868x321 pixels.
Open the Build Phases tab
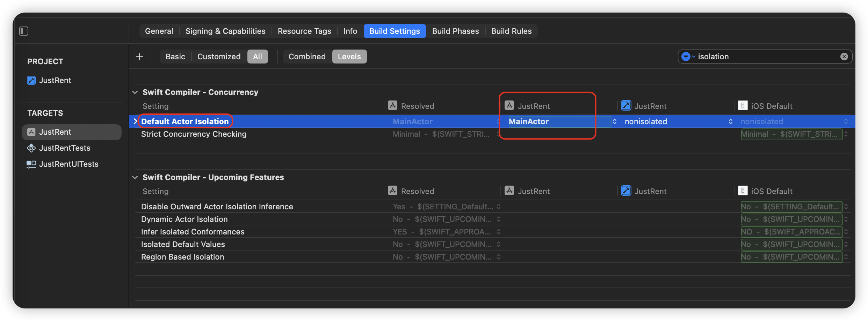[455, 31]
